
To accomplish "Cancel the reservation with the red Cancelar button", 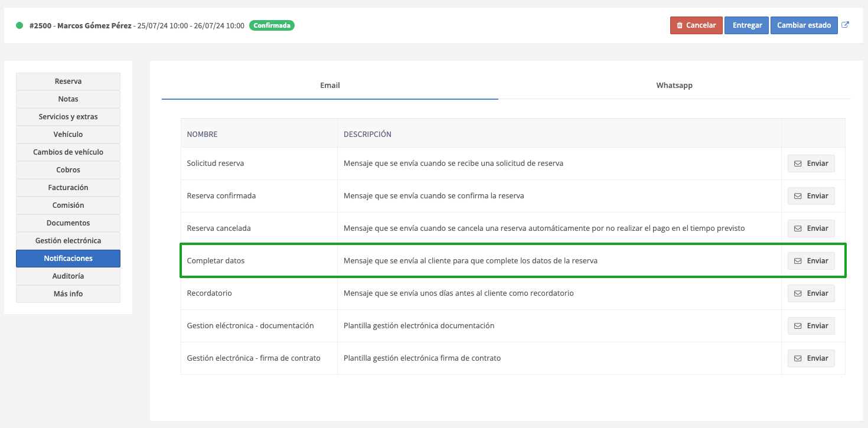I will point(696,25).
